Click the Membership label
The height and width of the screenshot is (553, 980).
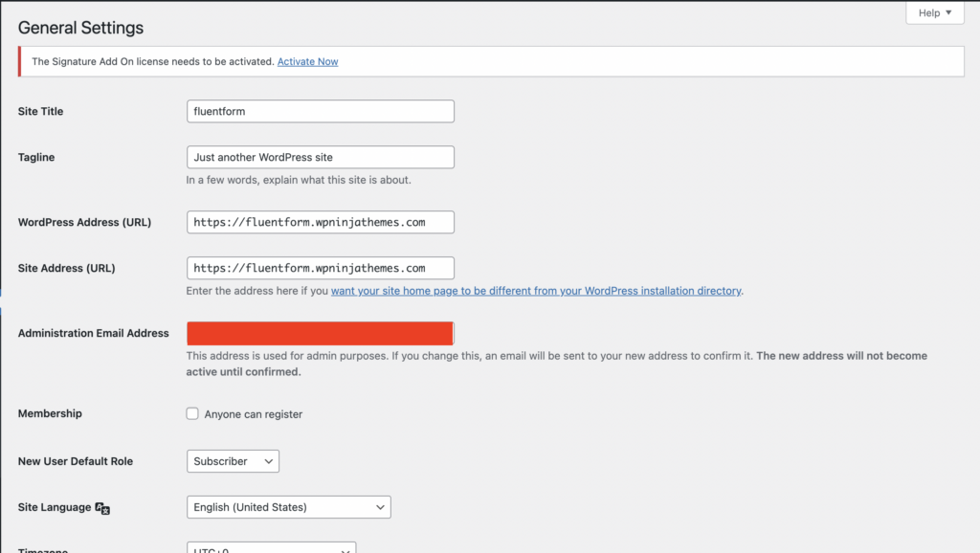[x=50, y=413]
